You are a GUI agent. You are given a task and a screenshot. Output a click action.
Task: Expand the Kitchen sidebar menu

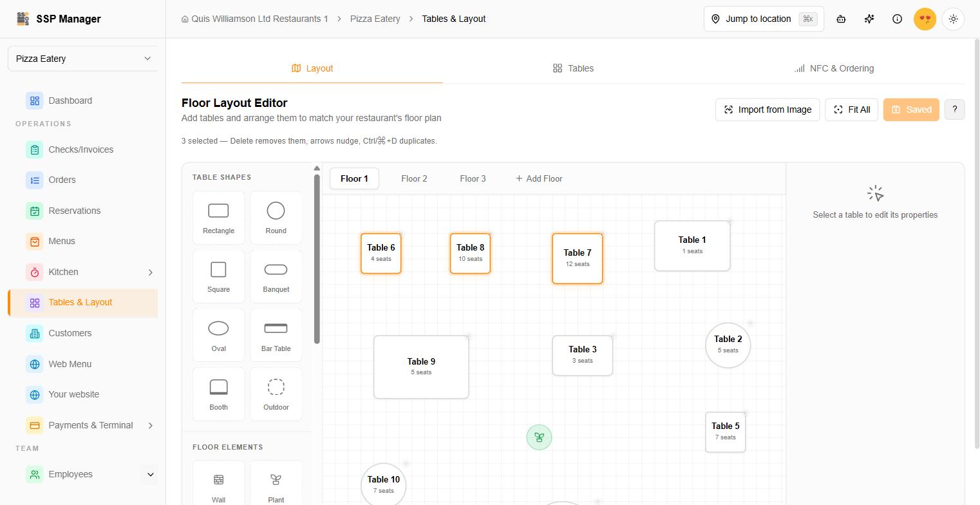[151, 272]
